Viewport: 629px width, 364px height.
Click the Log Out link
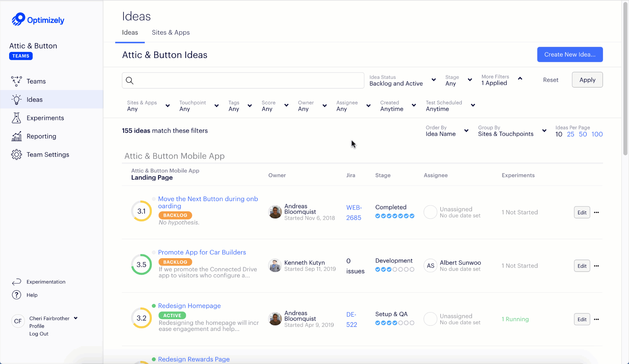click(39, 334)
